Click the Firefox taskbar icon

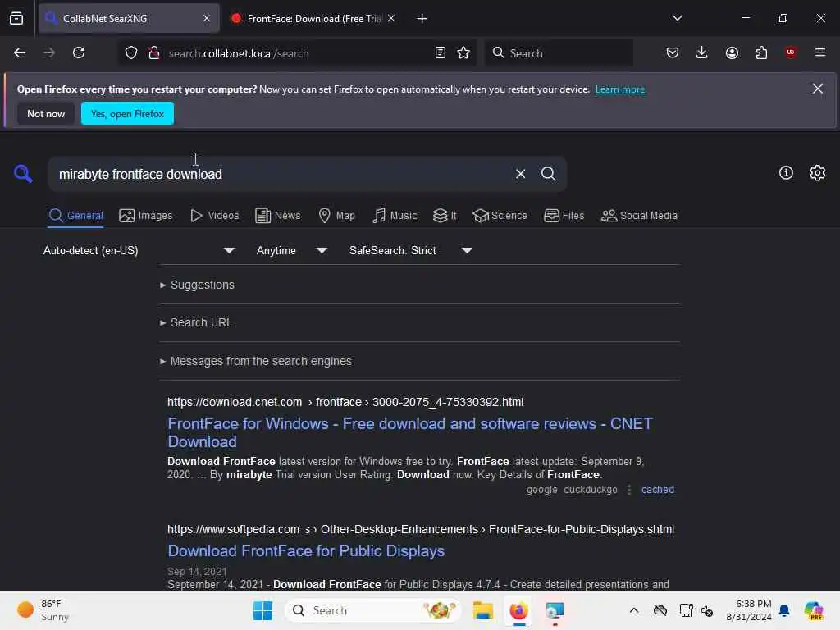518,610
